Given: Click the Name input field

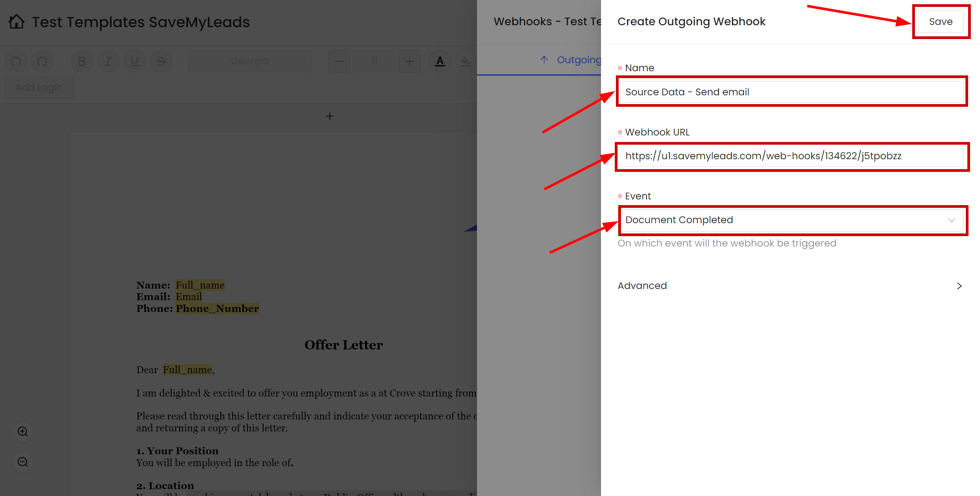Looking at the screenshot, I should [791, 92].
